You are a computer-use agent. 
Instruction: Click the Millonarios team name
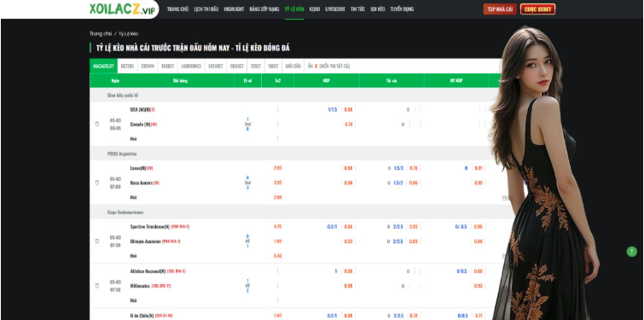pos(140,286)
